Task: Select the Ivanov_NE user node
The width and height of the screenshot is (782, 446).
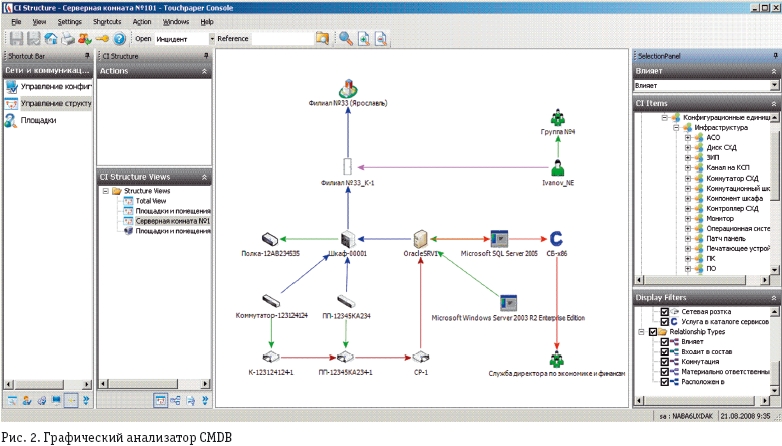Action: coord(555,167)
